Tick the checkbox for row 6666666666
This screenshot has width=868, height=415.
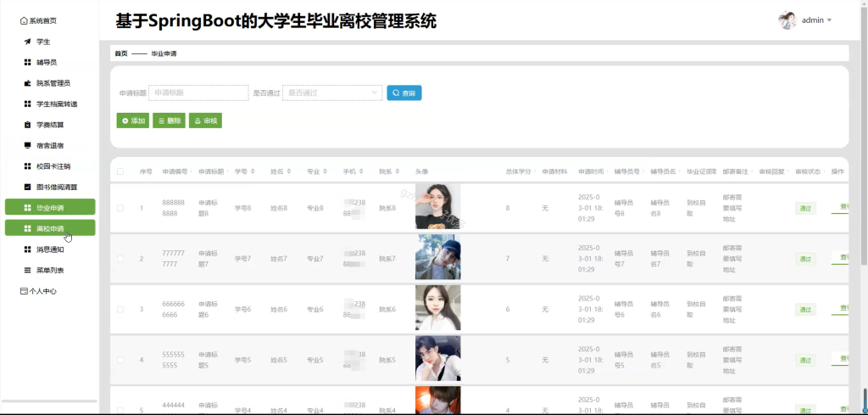click(x=120, y=309)
